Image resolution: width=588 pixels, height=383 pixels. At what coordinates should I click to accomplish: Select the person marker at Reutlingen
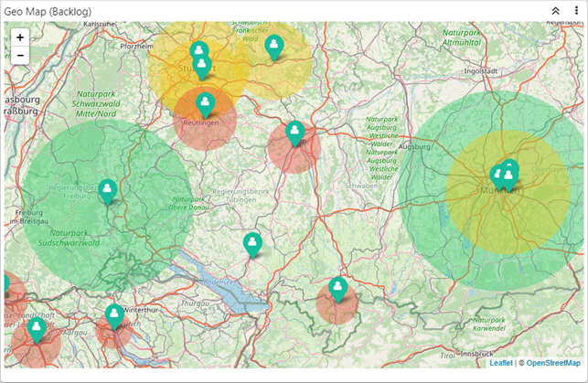pyautogui.click(x=206, y=103)
